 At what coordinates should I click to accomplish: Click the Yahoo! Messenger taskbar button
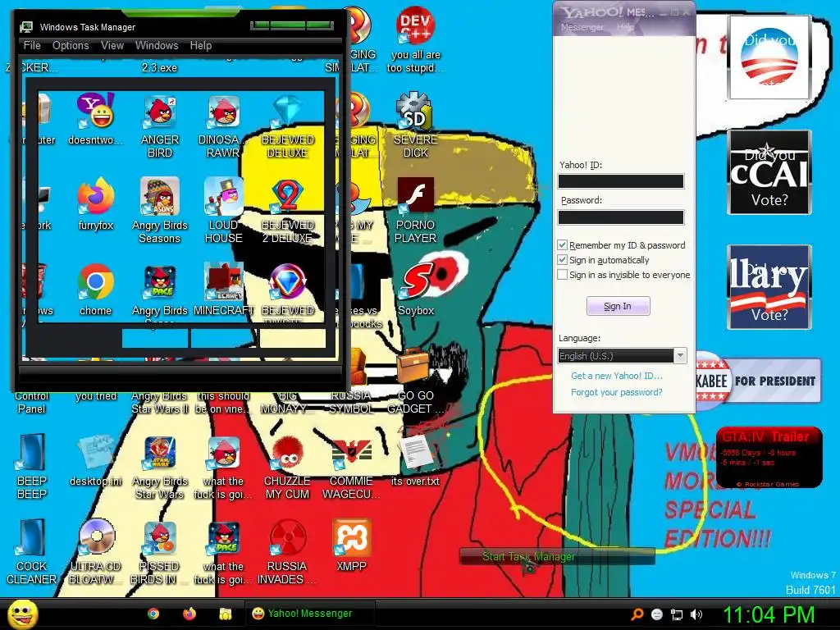(309, 614)
